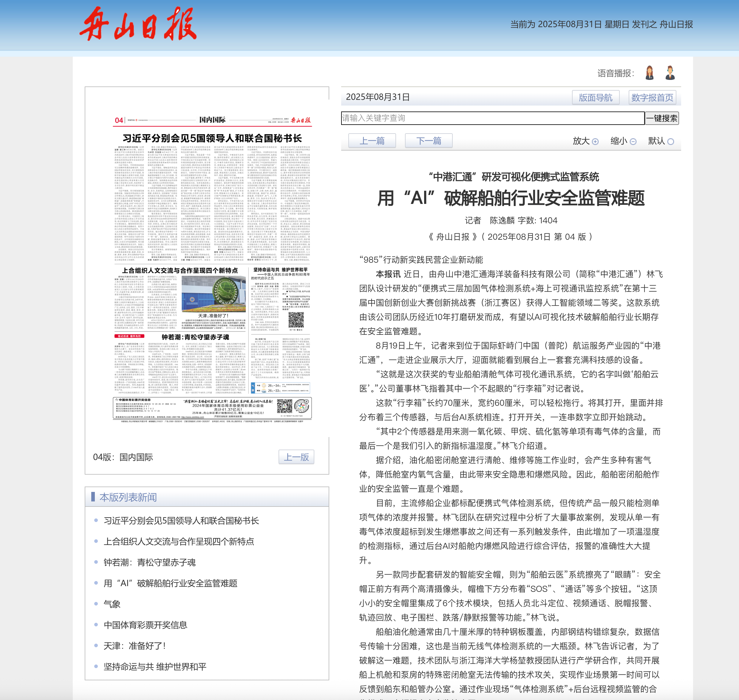Click source line 《舟山日报》2025年08月31日 第04版
This screenshot has height=700, width=739.
pos(511,237)
